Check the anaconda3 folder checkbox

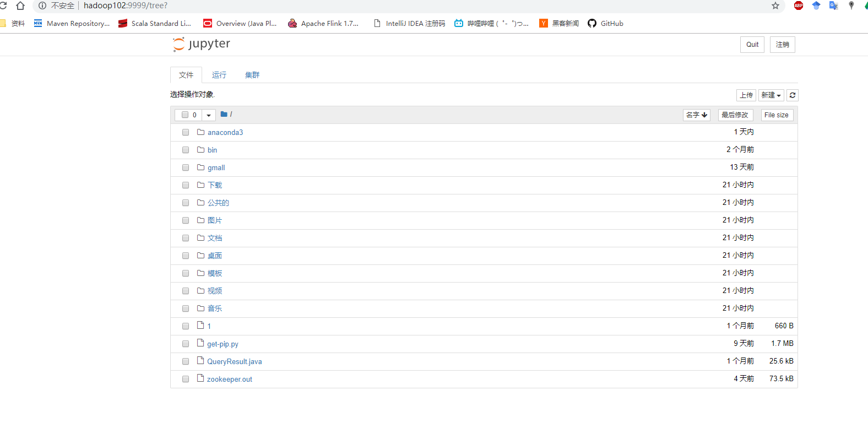(186, 132)
